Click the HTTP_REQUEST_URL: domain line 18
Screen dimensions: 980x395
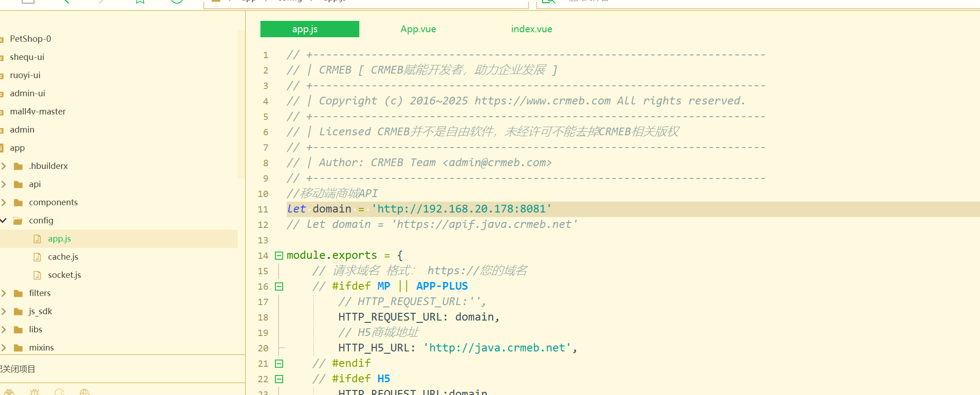(419, 317)
